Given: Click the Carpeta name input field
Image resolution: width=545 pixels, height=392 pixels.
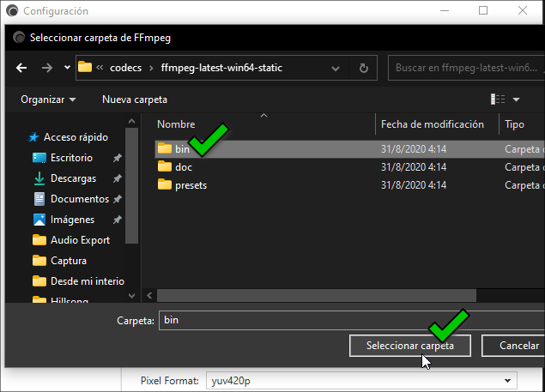Looking at the screenshot, I should tap(352, 320).
